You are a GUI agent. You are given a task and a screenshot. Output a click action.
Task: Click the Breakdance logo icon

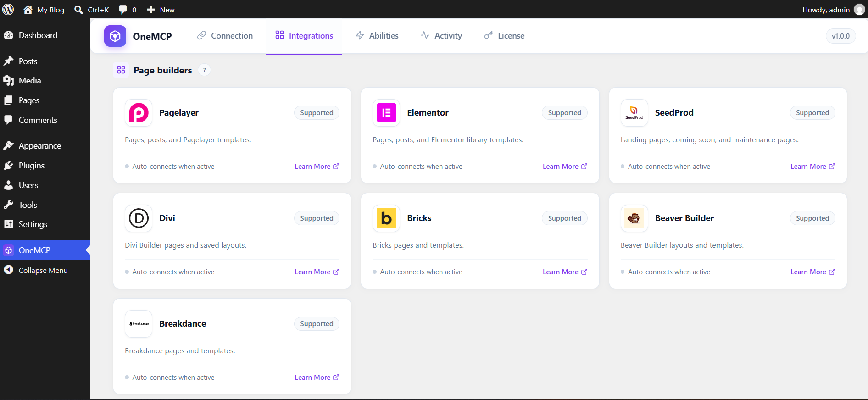(x=139, y=324)
